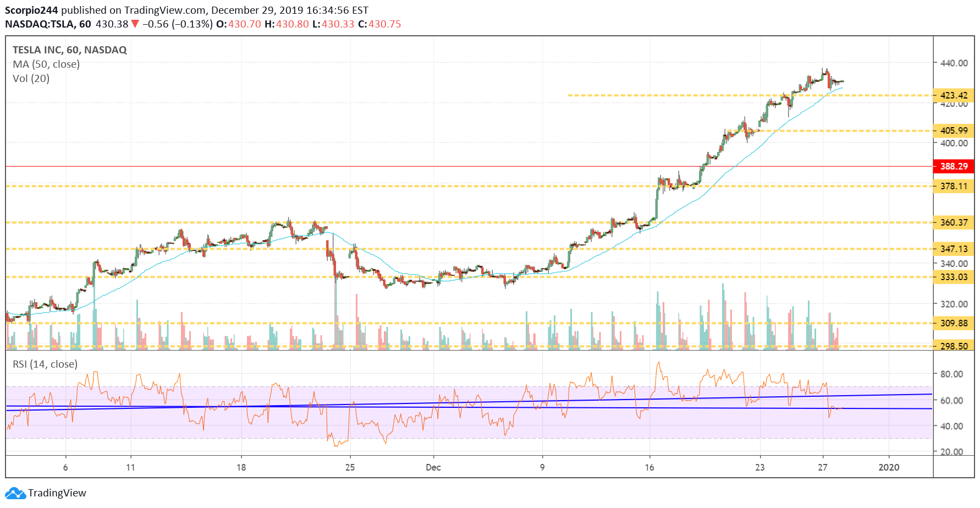Viewport: 980px width, 508px height.
Task: Click the 6 date label on time axis
Action: [65, 468]
